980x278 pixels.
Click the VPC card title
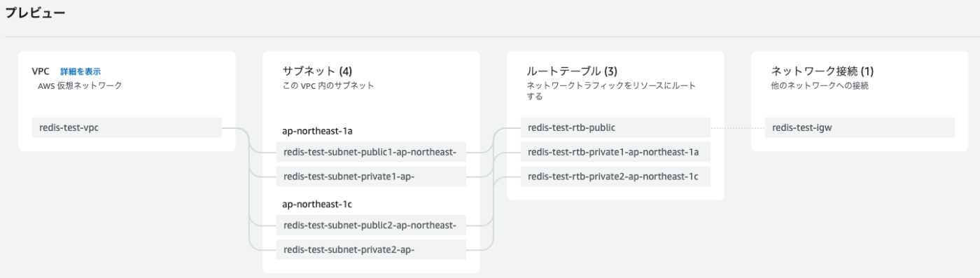coord(41,71)
